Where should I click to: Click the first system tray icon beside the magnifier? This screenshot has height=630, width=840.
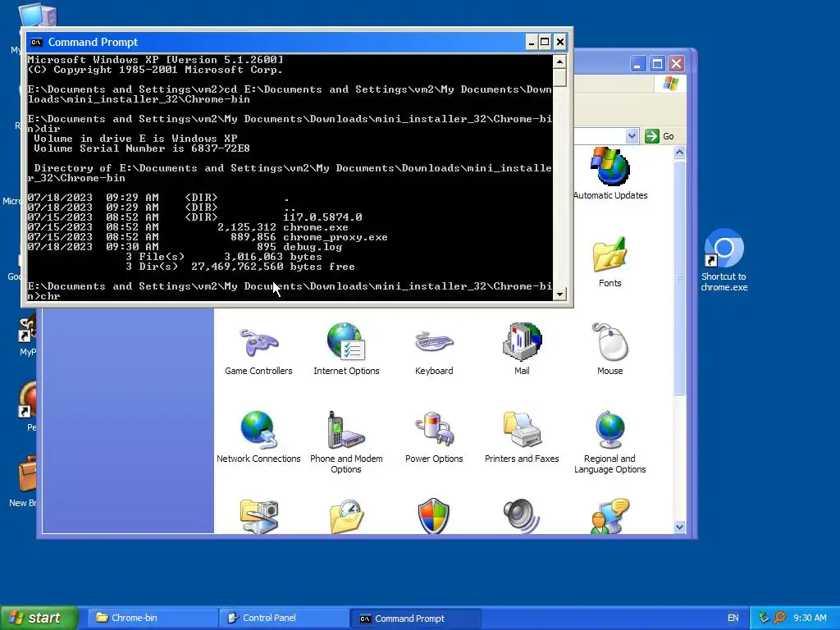764,618
